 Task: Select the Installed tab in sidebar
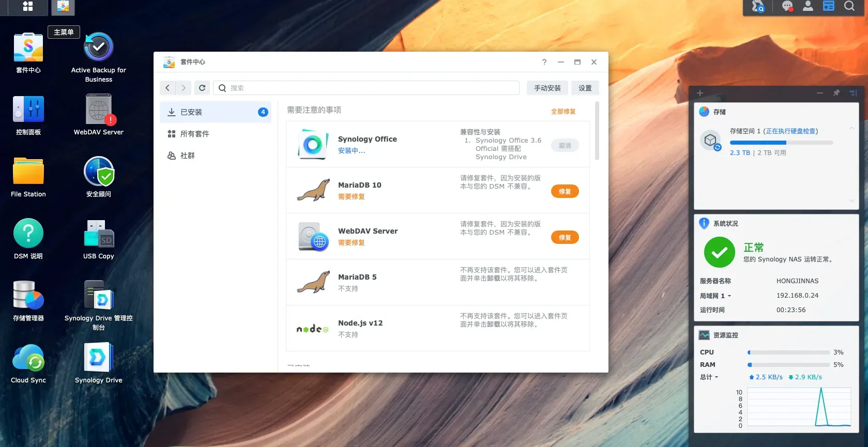[216, 112]
